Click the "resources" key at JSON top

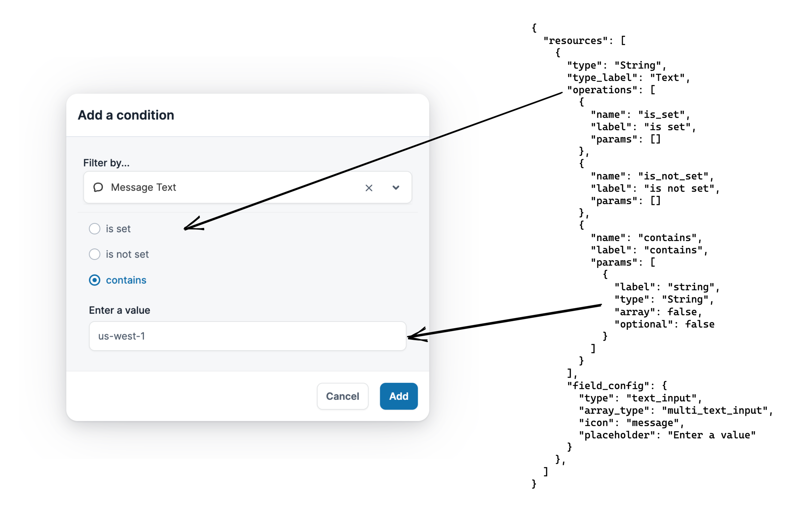[x=576, y=41]
